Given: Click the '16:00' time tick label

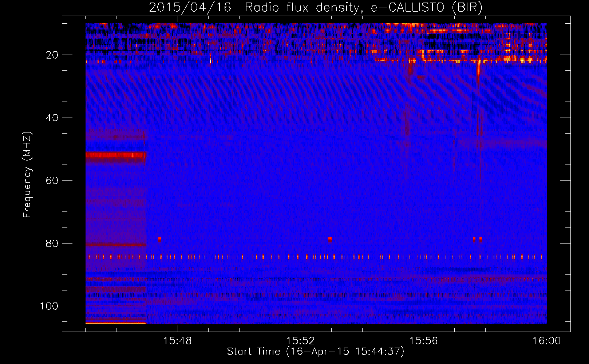Looking at the screenshot, I should click(x=546, y=341).
